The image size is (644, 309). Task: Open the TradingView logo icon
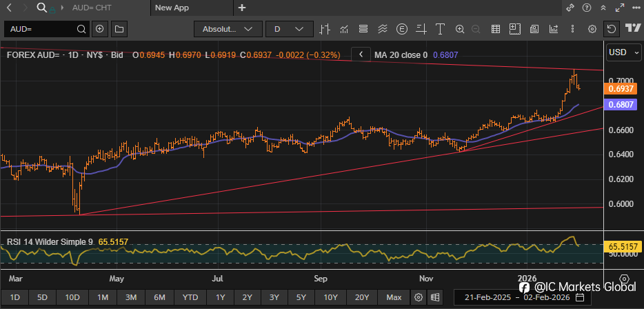(631, 30)
